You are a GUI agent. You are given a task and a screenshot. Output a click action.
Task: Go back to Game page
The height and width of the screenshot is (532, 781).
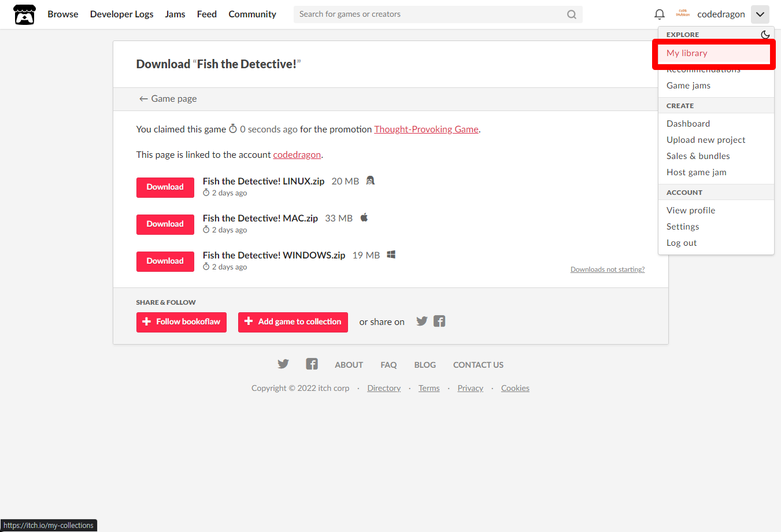click(168, 99)
